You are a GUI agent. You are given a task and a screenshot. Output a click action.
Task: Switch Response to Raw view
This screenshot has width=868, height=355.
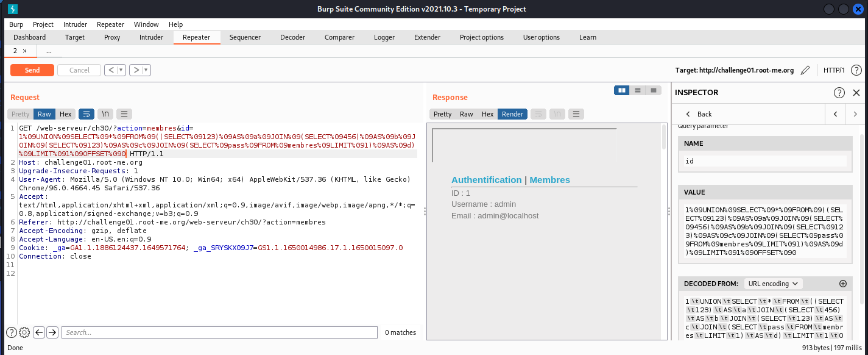pos(467,114)
